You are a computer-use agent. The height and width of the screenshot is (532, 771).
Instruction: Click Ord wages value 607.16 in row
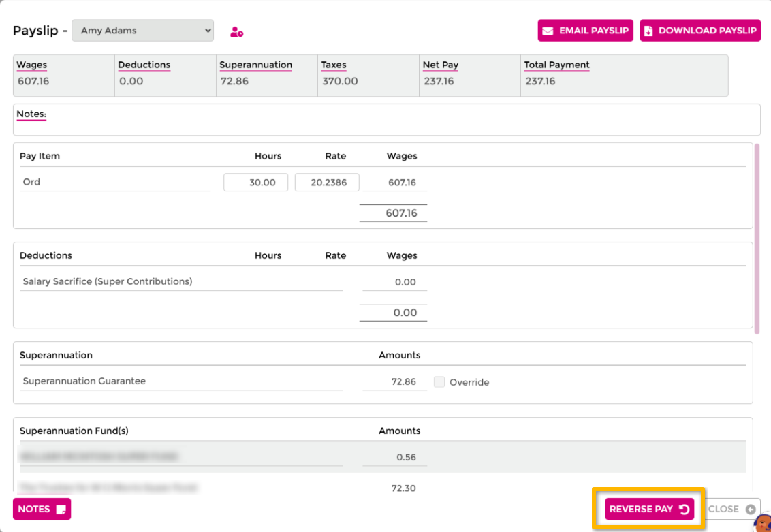coord(402,183)
